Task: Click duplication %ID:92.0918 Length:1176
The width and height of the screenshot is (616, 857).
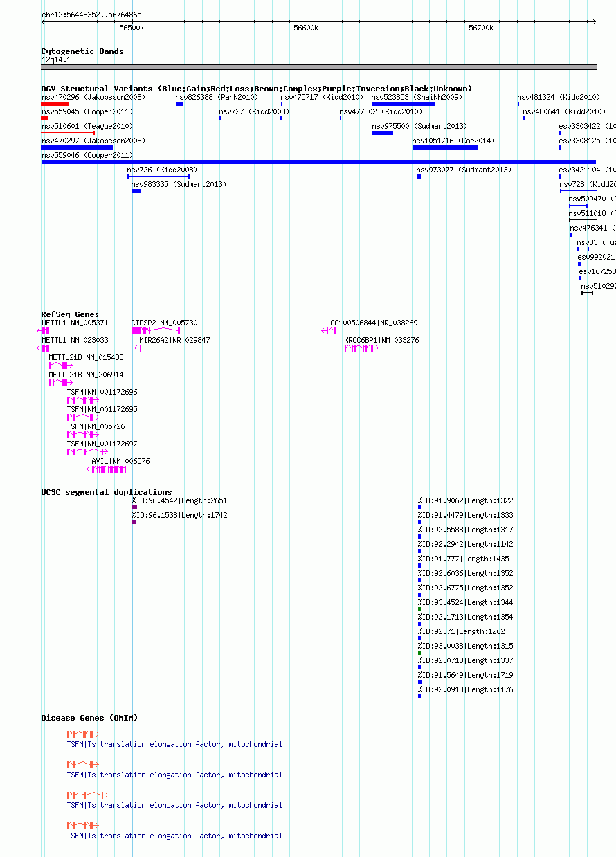Action: coord(465,690)
